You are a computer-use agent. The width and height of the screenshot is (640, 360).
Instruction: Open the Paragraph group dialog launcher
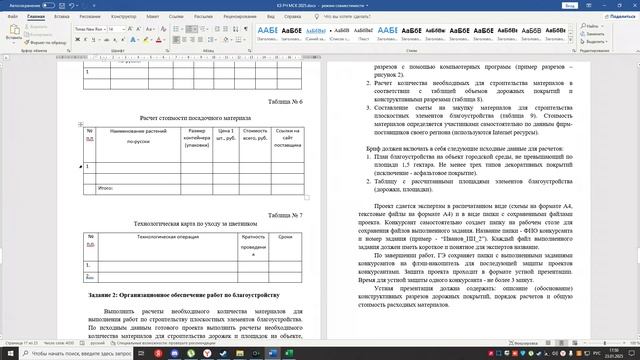[x=250, y=51]
